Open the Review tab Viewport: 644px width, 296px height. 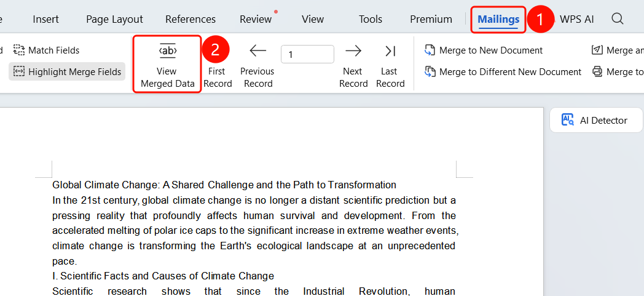(x=256, y=19)
